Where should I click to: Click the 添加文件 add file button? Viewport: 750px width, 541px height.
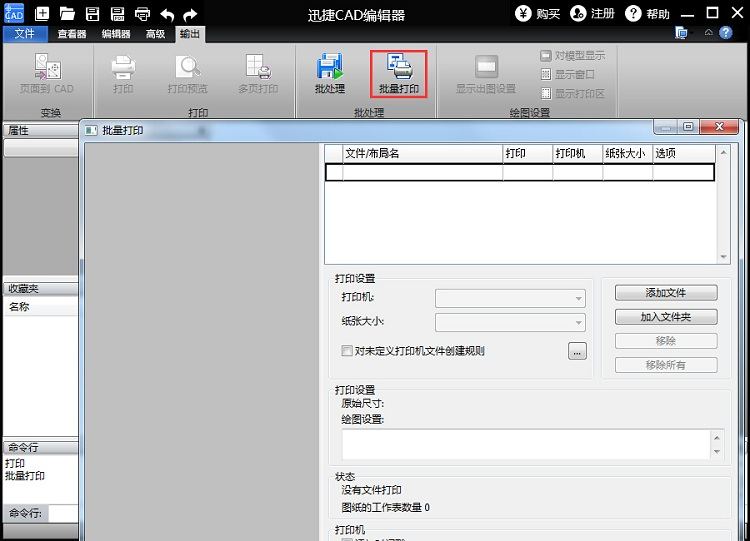pos(666,293)
